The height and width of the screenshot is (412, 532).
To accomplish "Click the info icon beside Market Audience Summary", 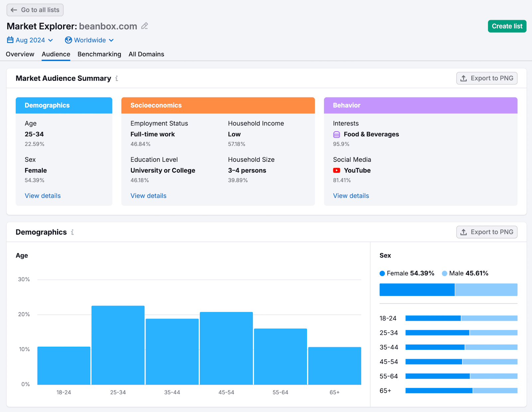I will pyautogui.click(x=117, y=78).
